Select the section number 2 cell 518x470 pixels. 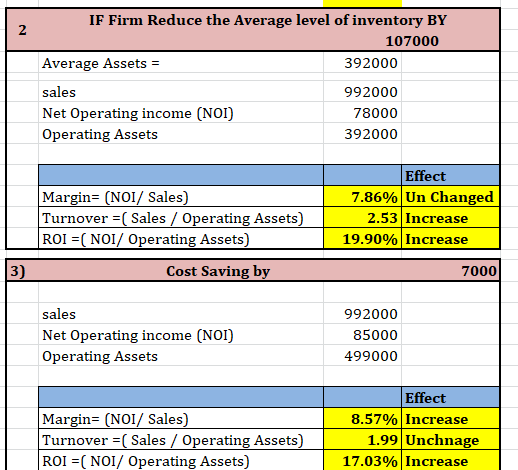click(22, 30)
